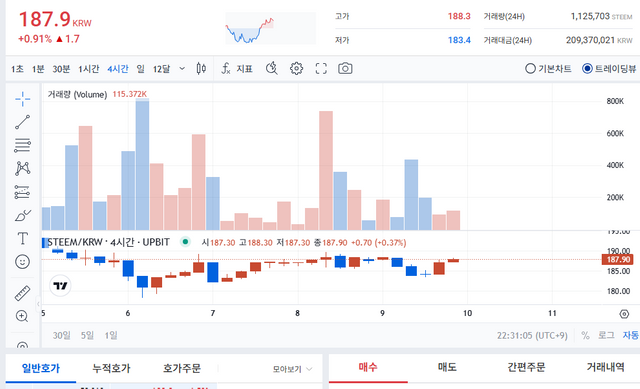The width and height of the screenshot is (640, 389).
Task: Click the tallest blue volume bar
Action: click(x=142, y=164)
